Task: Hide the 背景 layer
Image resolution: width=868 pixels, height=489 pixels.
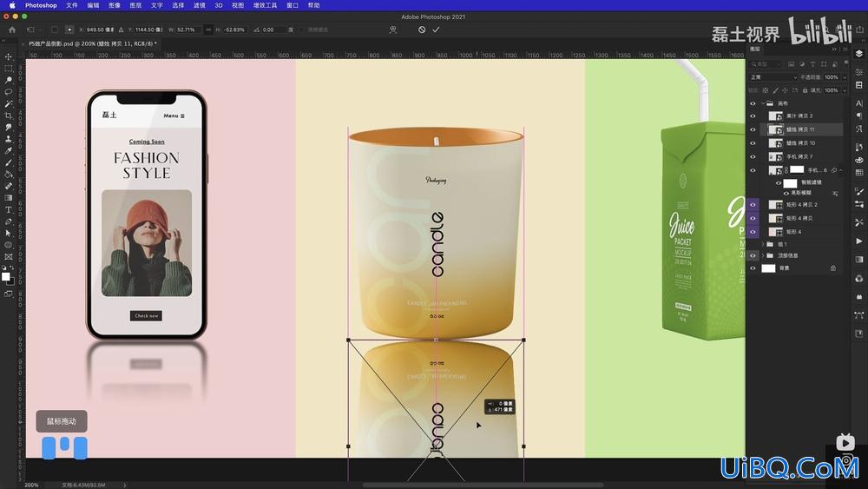Action: coord(753,268)
